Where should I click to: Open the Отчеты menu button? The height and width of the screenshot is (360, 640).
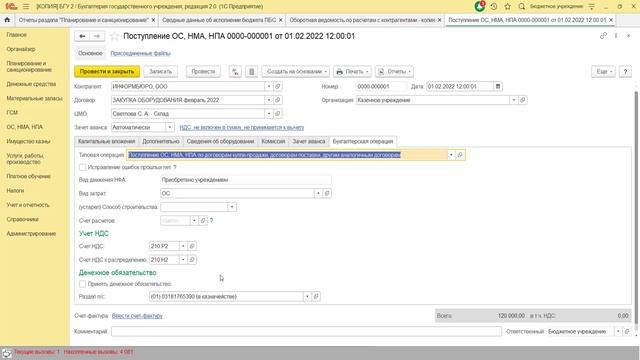[x=395, y=71]
